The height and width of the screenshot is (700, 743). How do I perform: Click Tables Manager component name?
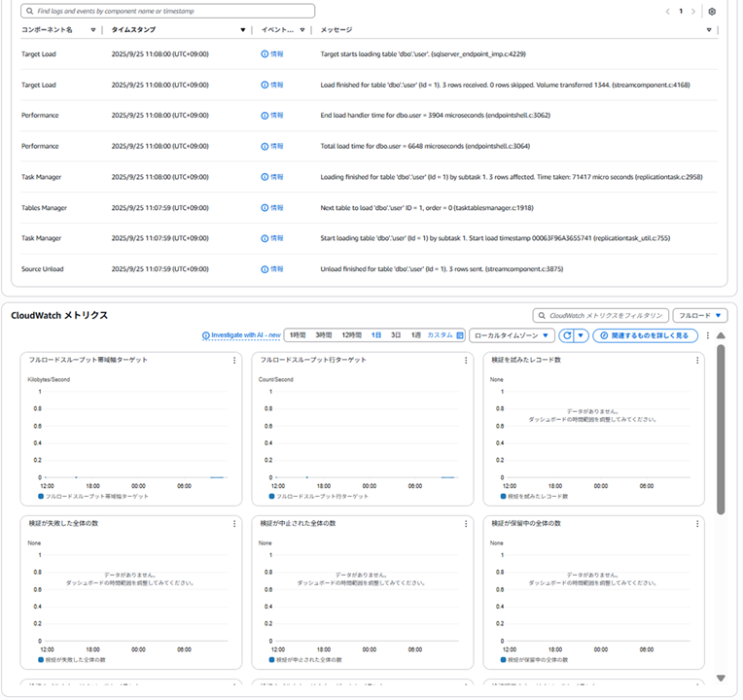[x=44, y=208]
